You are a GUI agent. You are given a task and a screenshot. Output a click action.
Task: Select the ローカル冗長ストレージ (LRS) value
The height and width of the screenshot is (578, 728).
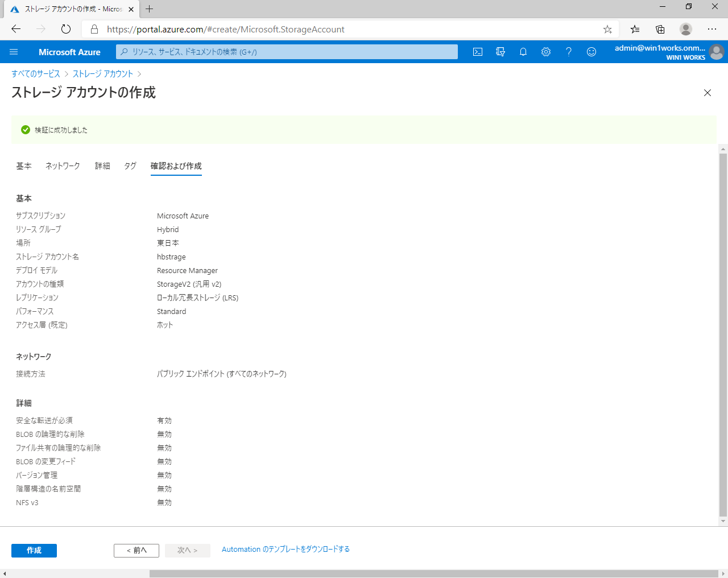pos(198,298)
